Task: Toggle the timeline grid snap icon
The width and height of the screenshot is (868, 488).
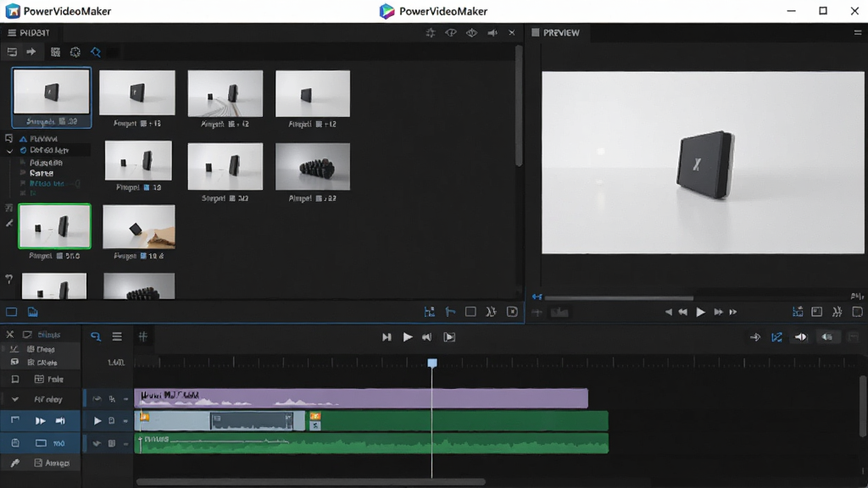Action: (x=142, y=336)
